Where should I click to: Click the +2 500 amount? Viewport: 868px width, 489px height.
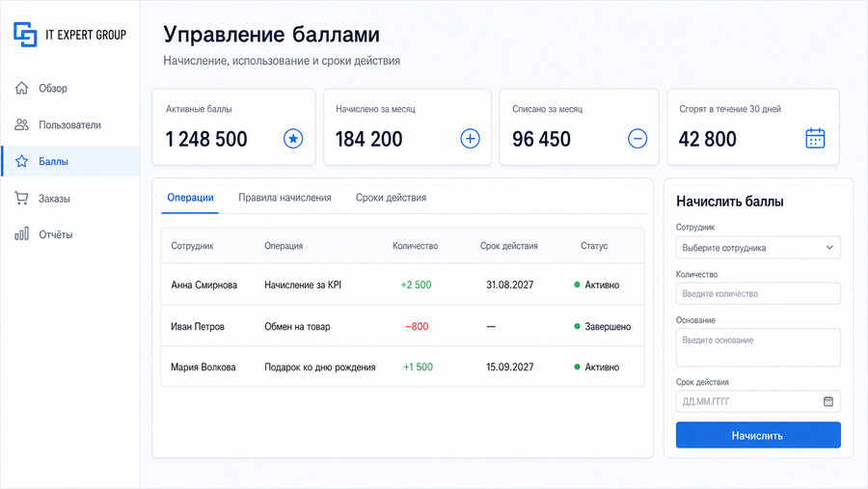click(x=416, y=285)
